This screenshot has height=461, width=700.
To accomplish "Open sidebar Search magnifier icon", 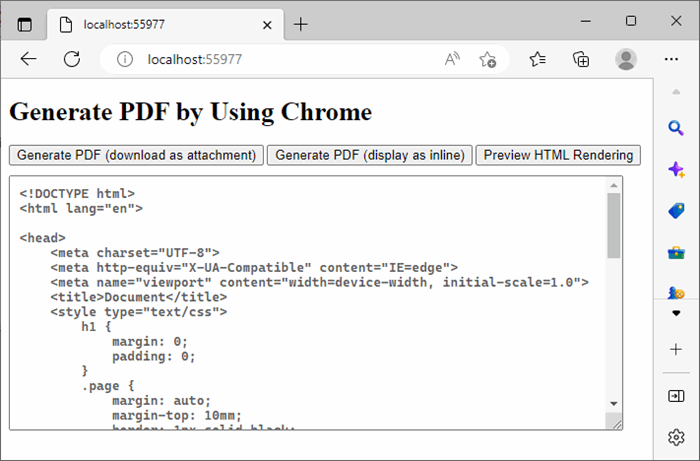I will [676, 128].
